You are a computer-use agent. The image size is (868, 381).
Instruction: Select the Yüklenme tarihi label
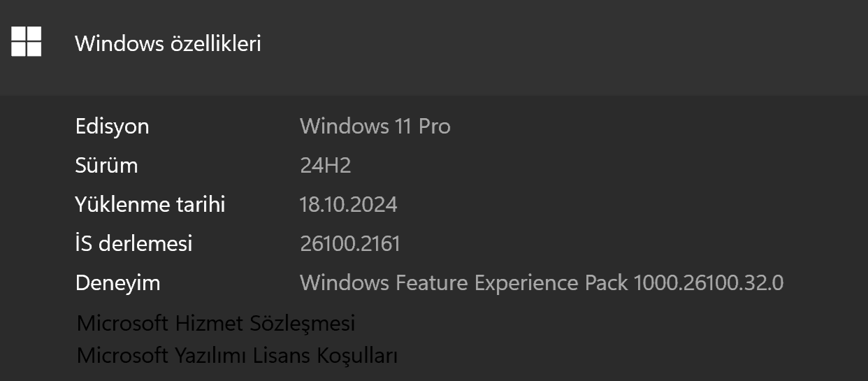tap(150, 205)
